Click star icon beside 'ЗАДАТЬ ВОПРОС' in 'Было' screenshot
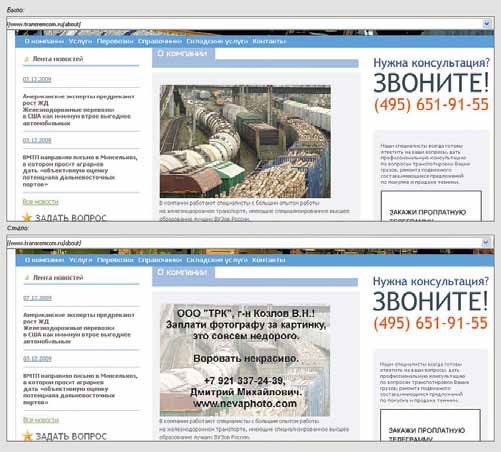501x452 pixels. [x=27, y=218]
